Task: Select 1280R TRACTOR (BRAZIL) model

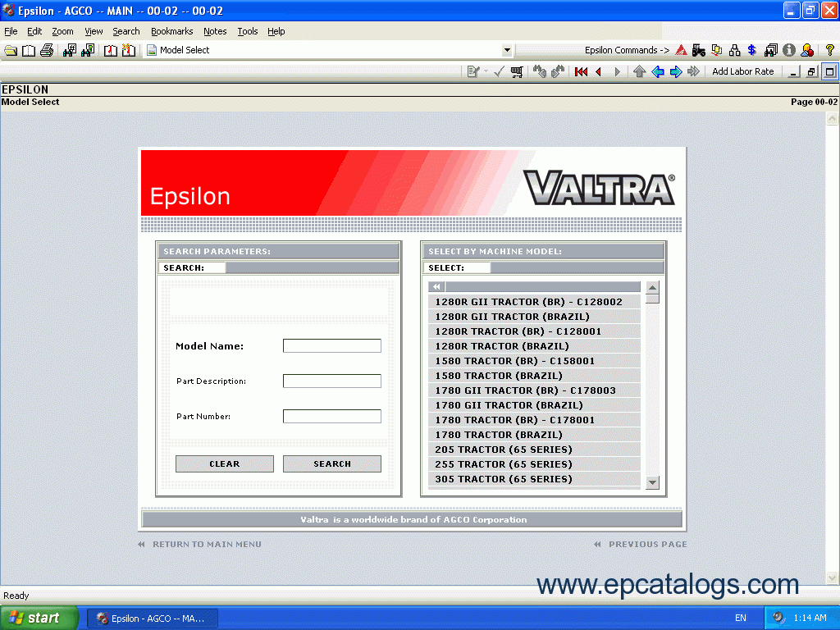Action: point(534,346)
